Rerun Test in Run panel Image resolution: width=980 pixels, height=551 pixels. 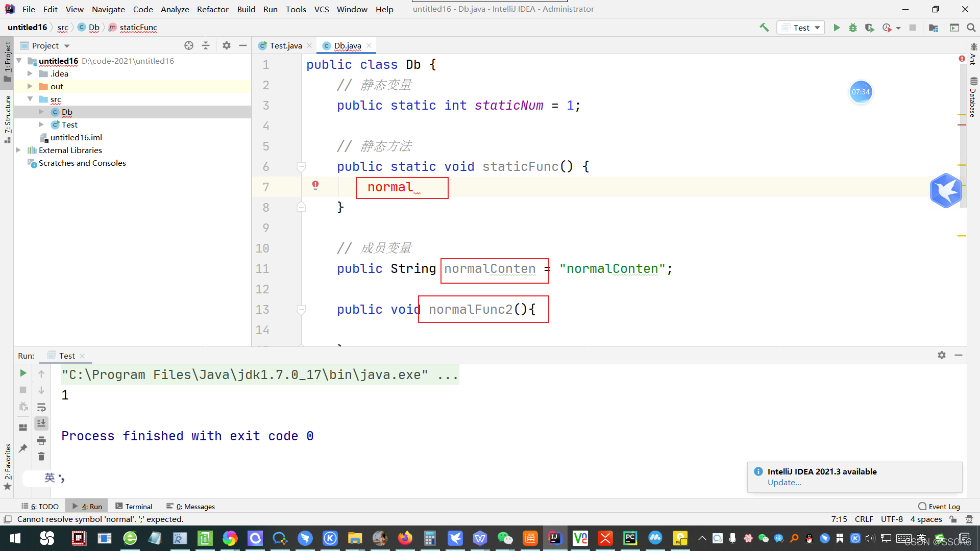(x=23, y=373)
